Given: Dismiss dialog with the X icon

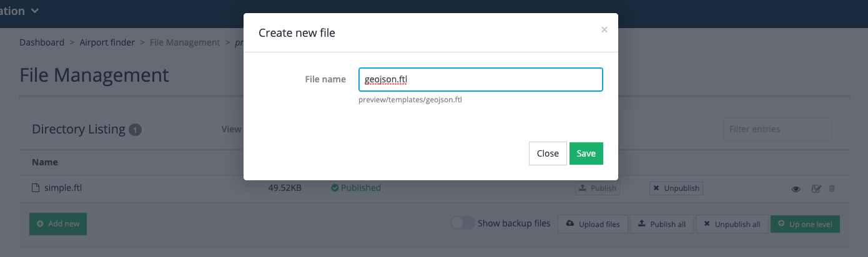Looking at the screenshot, I should coord(604,29).
